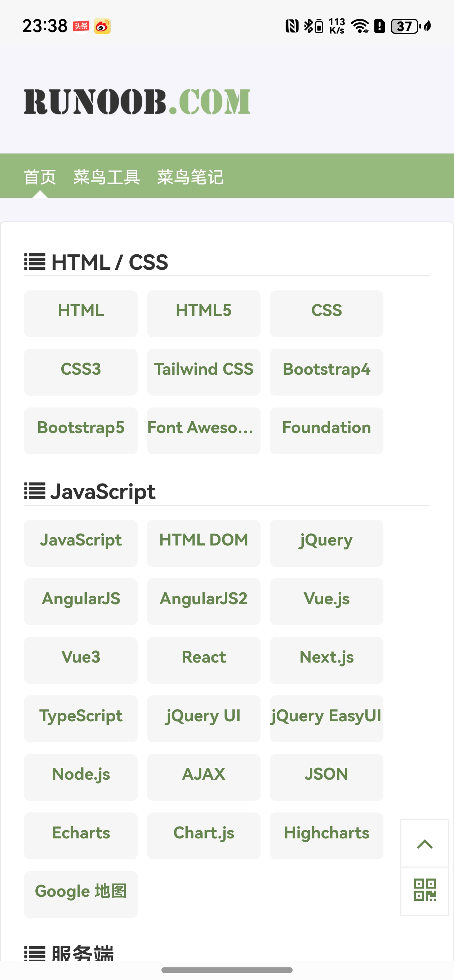Select AngularJS tutorial
The height and width of the screenshot is (980, 454).
[x=81, y=602]
